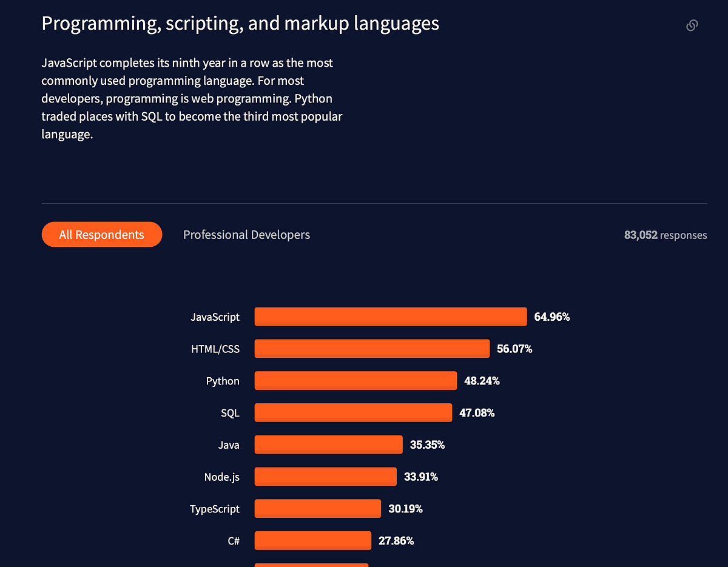
Task: Click the 64.96% value label
Action: [x=551, y=316]
